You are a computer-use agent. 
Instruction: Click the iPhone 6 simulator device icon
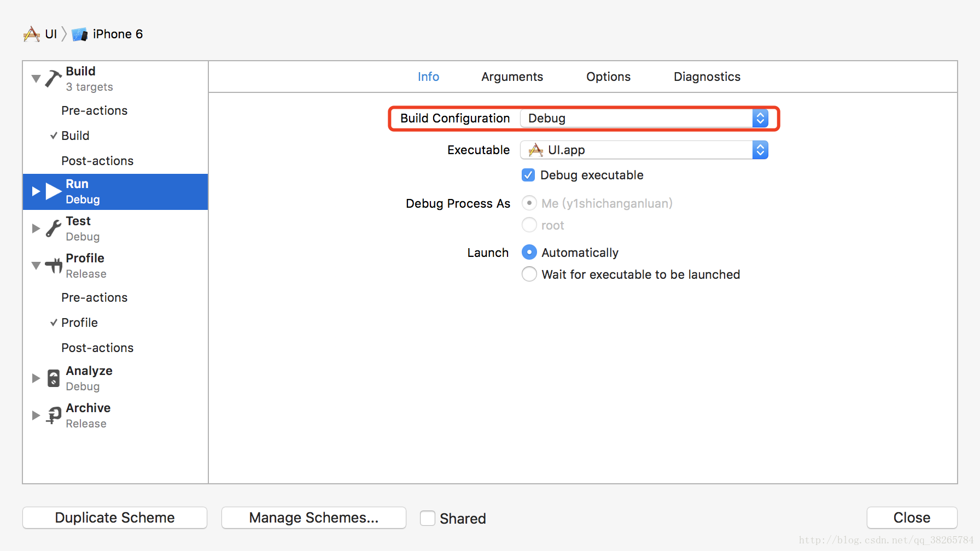[80, 34]
